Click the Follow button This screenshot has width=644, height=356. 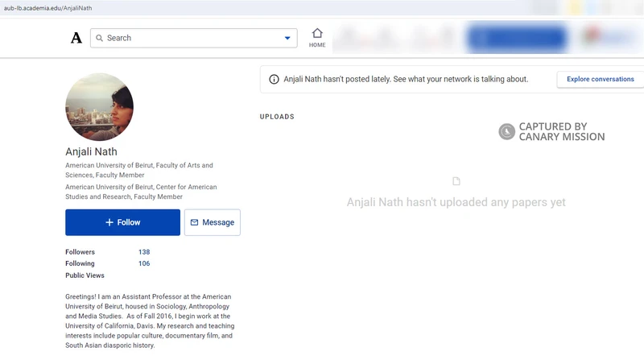(x=122, y=222)
